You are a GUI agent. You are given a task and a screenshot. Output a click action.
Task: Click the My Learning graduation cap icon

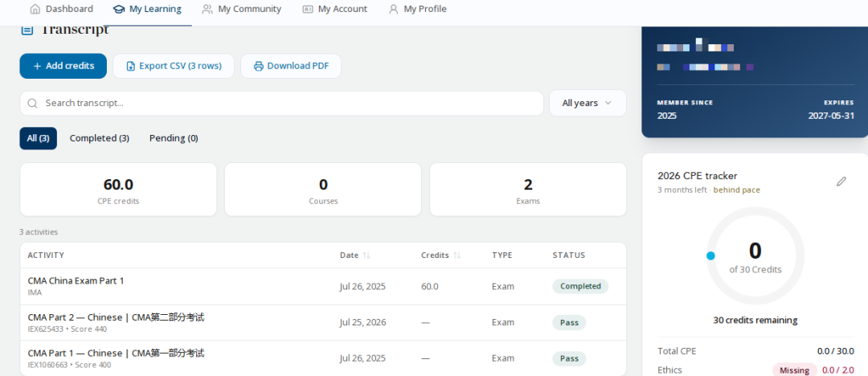[118, 9]
